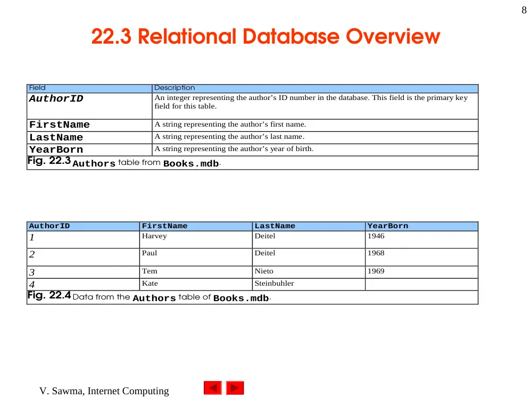Select the AuthorID cell with value 1

point(83,239)
